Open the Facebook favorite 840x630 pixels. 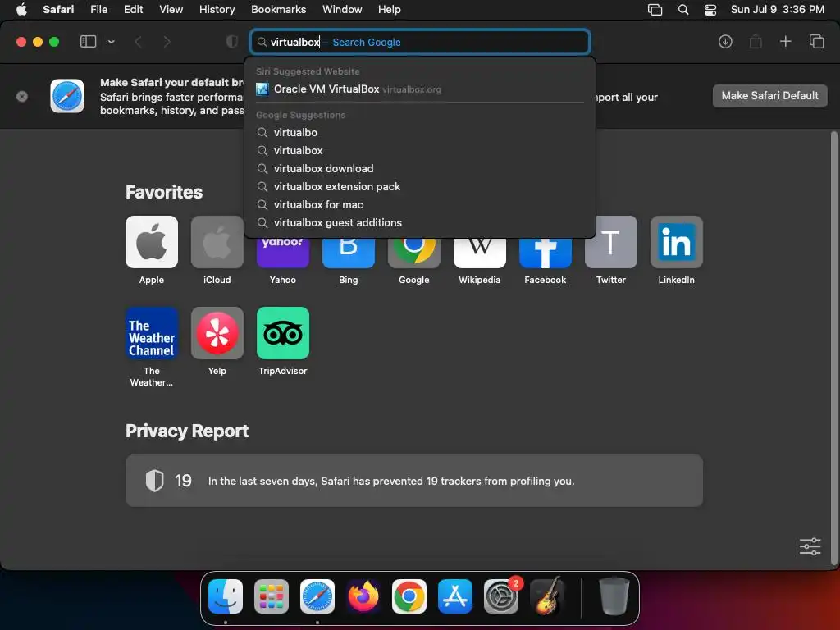(x=546, y=252)
